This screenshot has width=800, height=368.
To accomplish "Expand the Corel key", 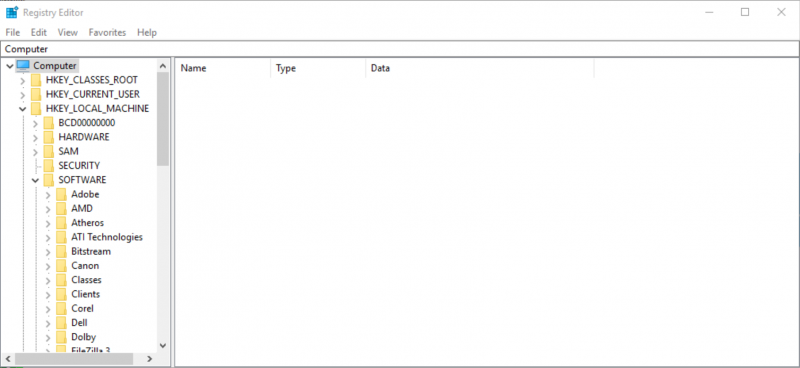I will coord(48,309).
